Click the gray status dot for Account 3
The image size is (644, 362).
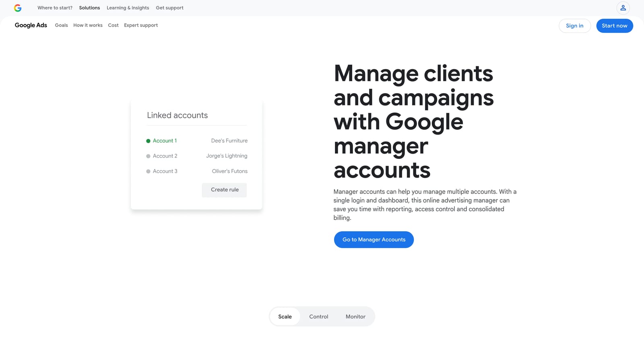tap(148, 172)
